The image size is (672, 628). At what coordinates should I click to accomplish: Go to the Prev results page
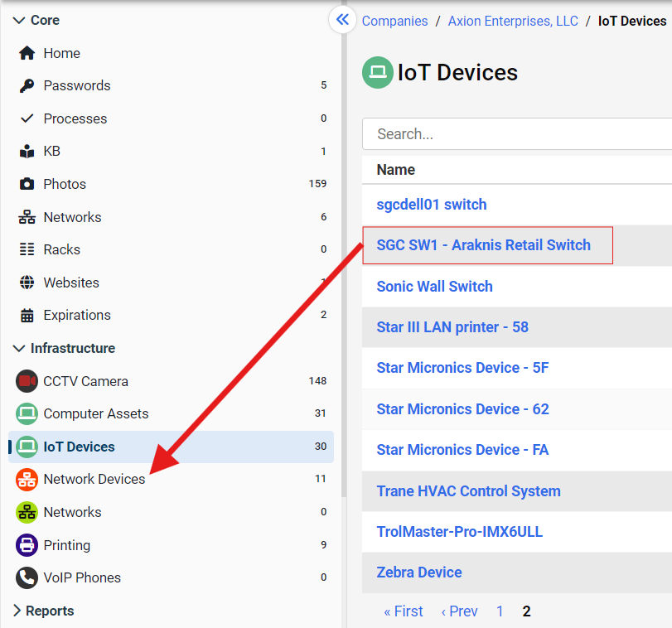(x=459, y=611)
